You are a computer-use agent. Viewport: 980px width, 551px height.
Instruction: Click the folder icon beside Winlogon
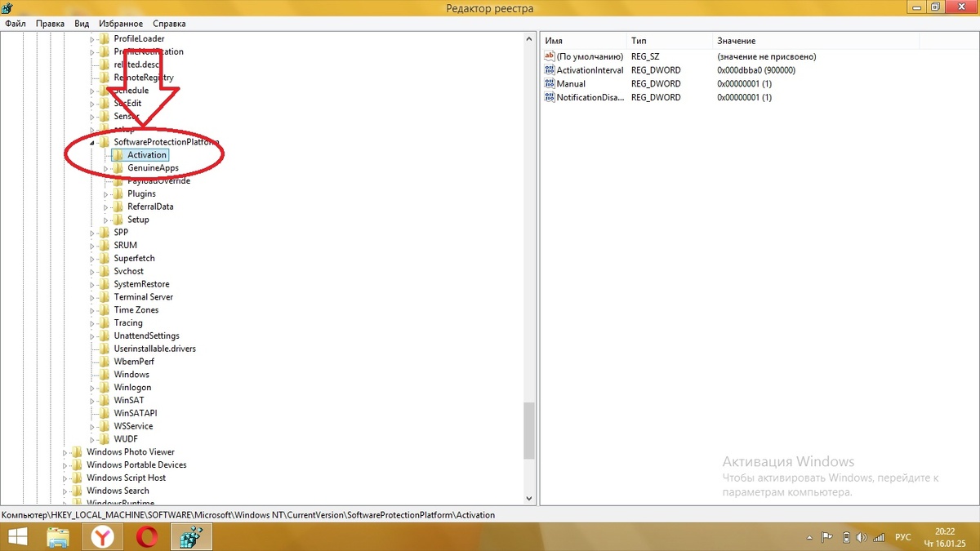[x=104, y=387]
